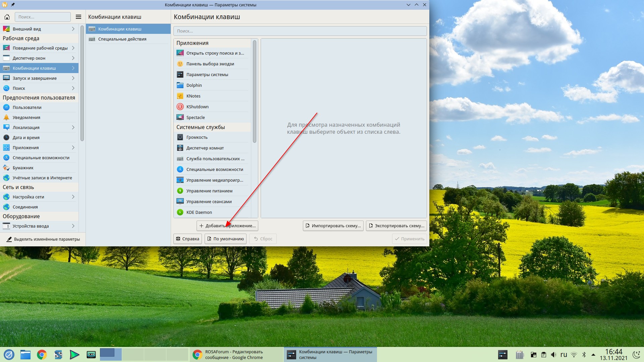The image size is (644, 362).
Task: Open the Специальные действия page
Action: click(x=122, y=39)
